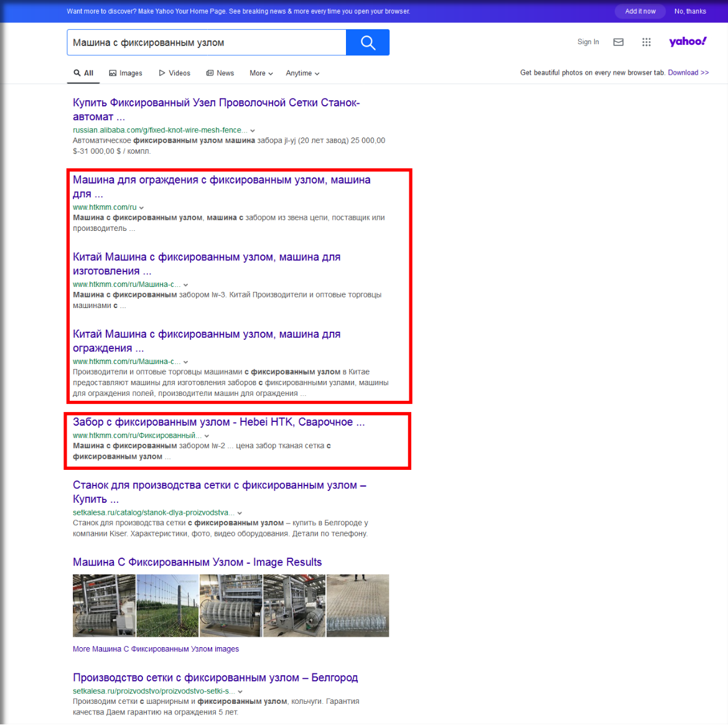The height and width of the screenshot is (725, 728).
Task: Switch to the Videos search tab
Action: pos(174,73)
